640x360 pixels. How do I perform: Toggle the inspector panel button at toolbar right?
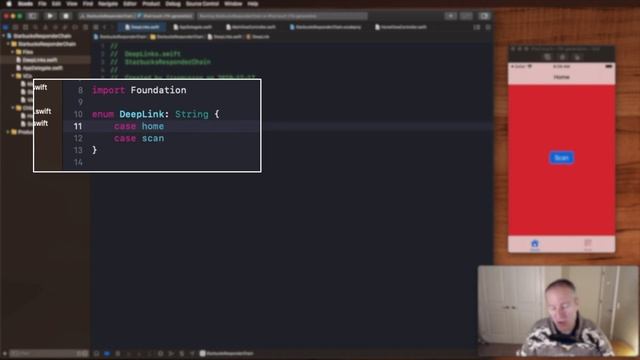[x=484, y=16]
